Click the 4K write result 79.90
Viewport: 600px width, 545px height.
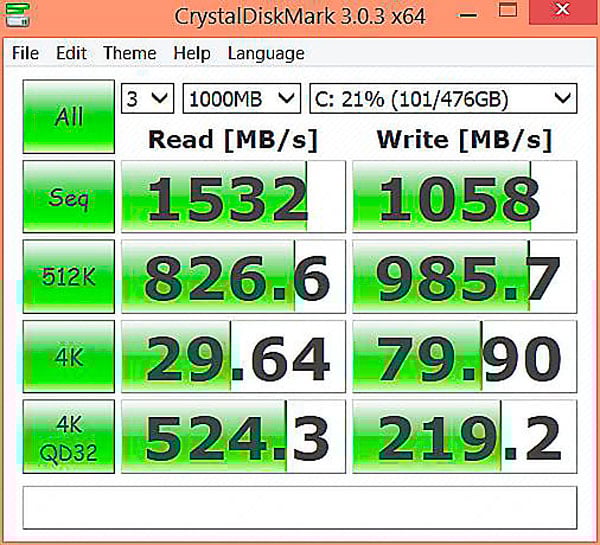pos(465,356)
